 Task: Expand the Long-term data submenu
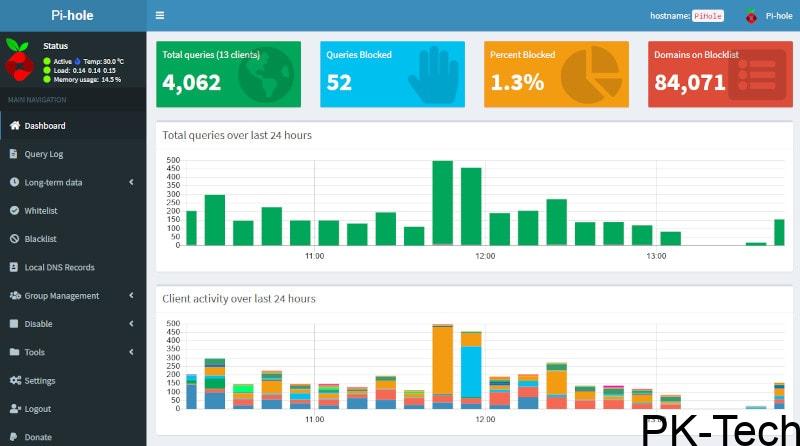pyautogui.click(x=72, y=183)
